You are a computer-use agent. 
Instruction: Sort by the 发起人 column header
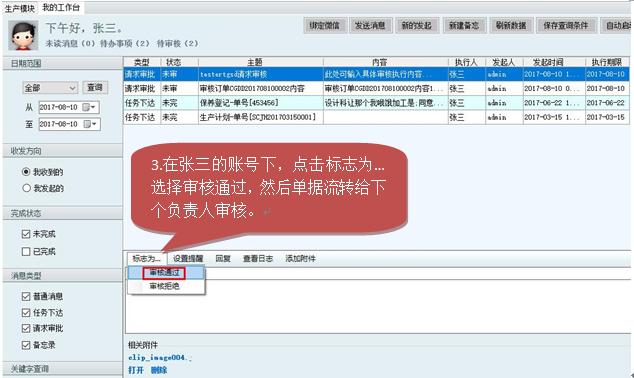coord(504,62)
